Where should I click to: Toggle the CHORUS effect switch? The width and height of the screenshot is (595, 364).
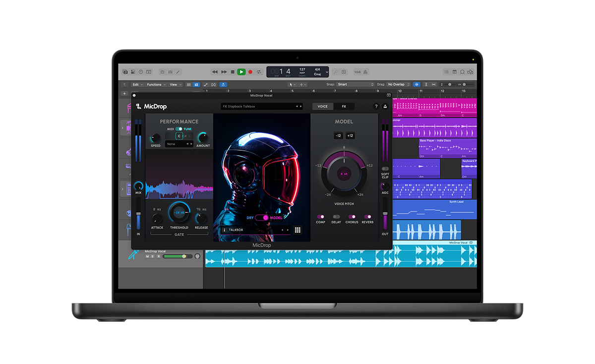(352, 217)
